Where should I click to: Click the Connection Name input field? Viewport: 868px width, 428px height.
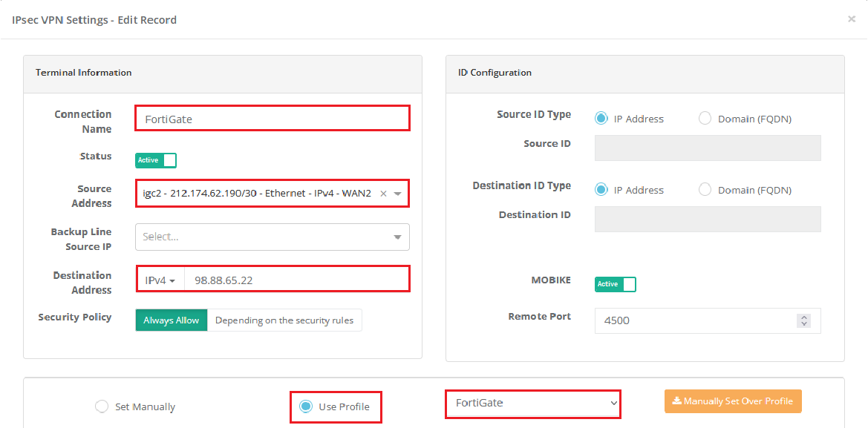272,119
